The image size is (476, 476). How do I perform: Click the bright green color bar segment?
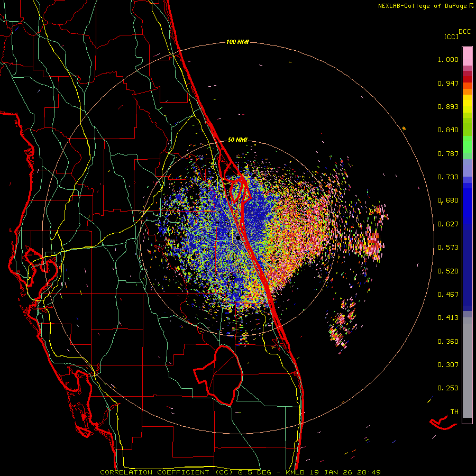coord(467,144)
